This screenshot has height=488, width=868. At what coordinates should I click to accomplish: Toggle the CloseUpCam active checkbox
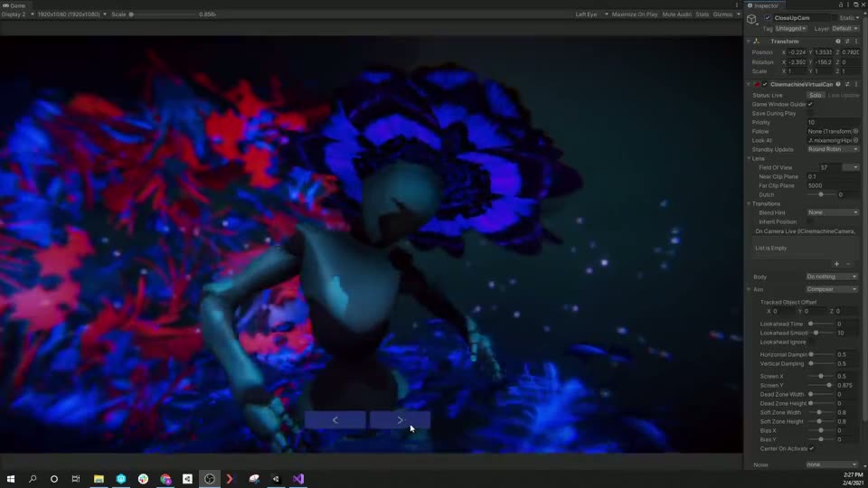tap(768, 18)
